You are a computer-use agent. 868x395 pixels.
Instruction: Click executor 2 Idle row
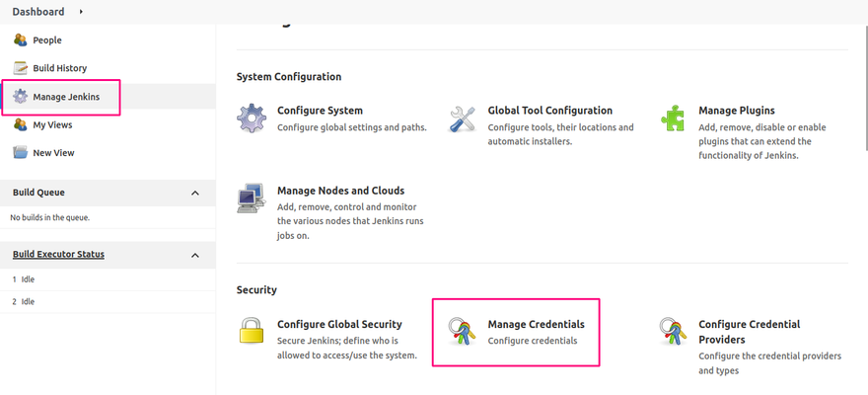pyautogui.click(x=108, y=302)
